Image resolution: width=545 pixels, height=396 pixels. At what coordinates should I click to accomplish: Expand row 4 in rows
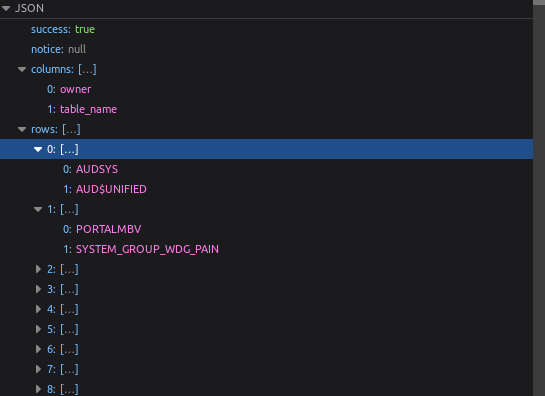tap(38, 309)
